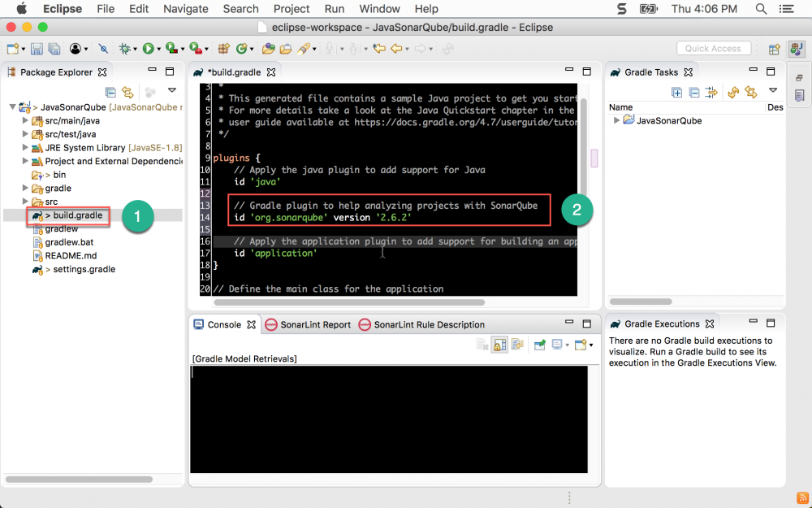Run the project with green Run button
This screenshot has height=508, width=812.
click(148, 49)
